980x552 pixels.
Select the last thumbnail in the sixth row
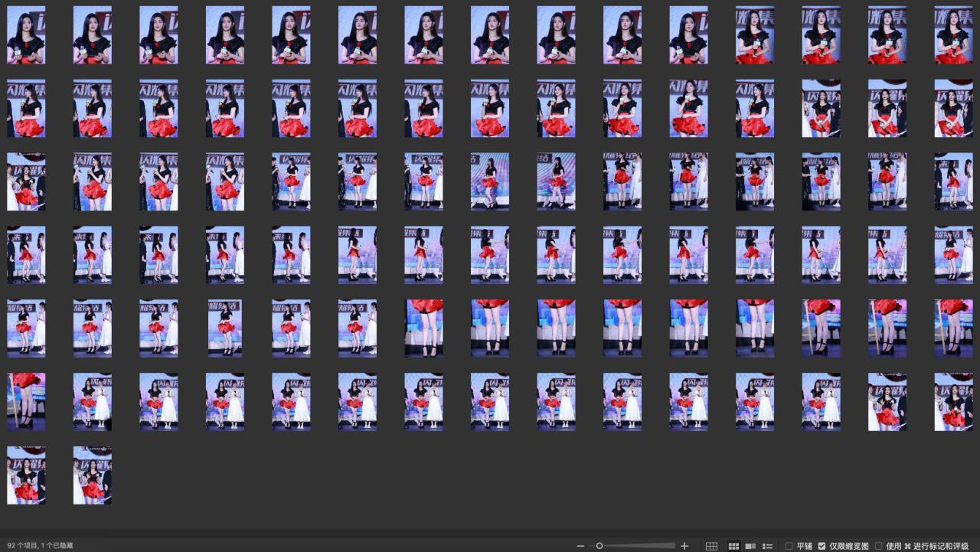click(x=953, y=402)
